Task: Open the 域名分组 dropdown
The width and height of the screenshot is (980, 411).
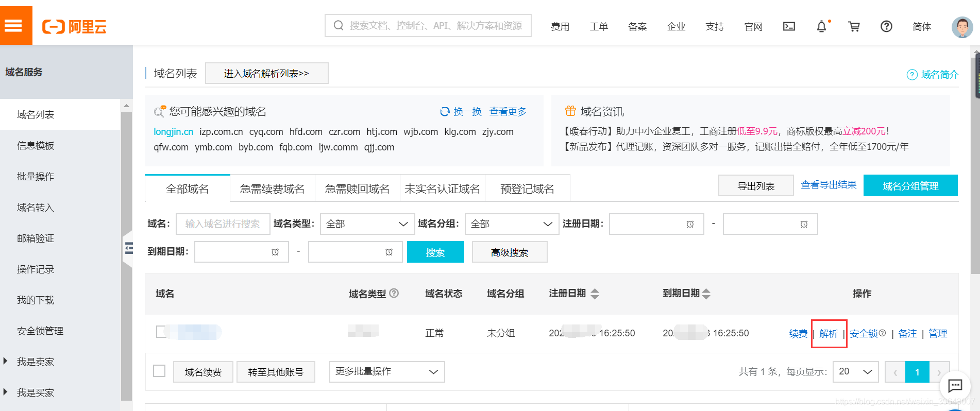Action: coord(512,224)
